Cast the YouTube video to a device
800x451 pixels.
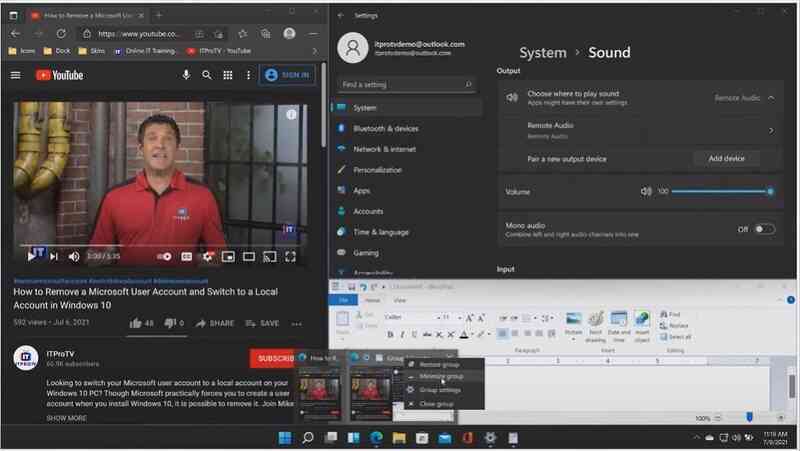(269, 256)
